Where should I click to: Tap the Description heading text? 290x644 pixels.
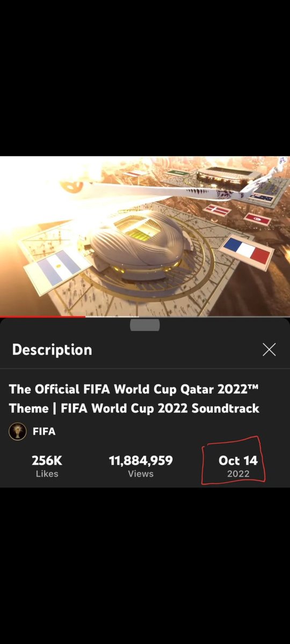tap(52, 350)
